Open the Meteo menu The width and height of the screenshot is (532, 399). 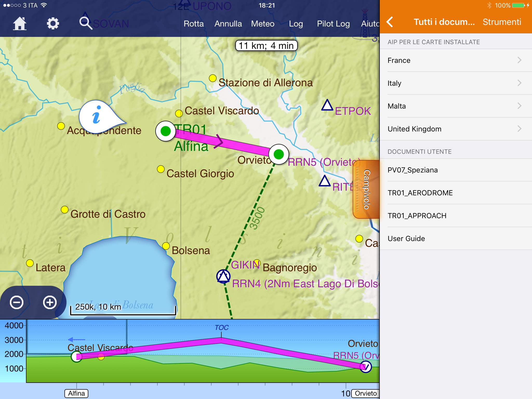(263, 24)
